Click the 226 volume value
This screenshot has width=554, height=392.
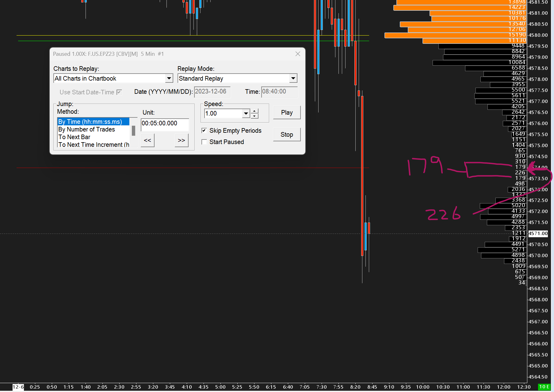point(520,173)
